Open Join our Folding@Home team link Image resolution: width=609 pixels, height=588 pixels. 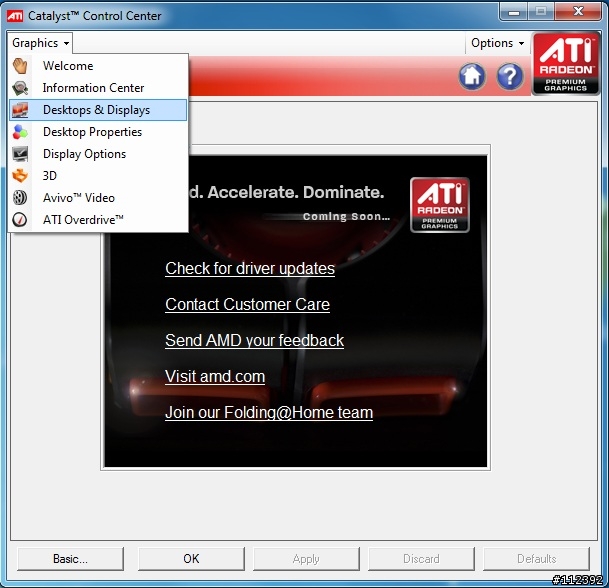pyautogui.click(x=269, y=412)
